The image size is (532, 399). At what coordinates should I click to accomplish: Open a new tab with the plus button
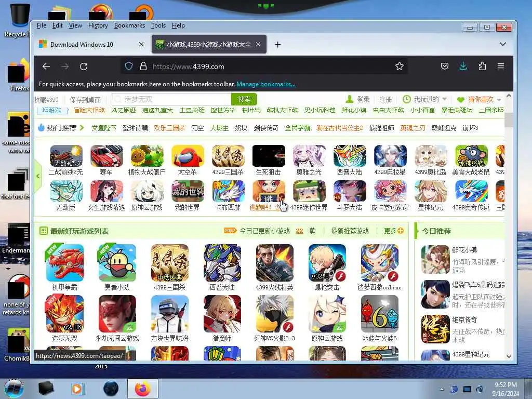tap(277, 45)
